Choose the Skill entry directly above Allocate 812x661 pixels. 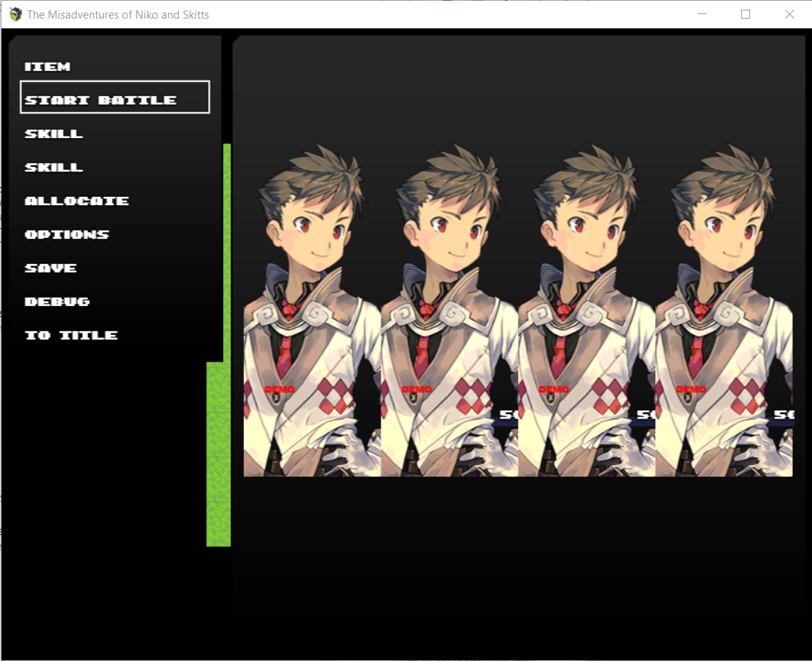(54, 167)
